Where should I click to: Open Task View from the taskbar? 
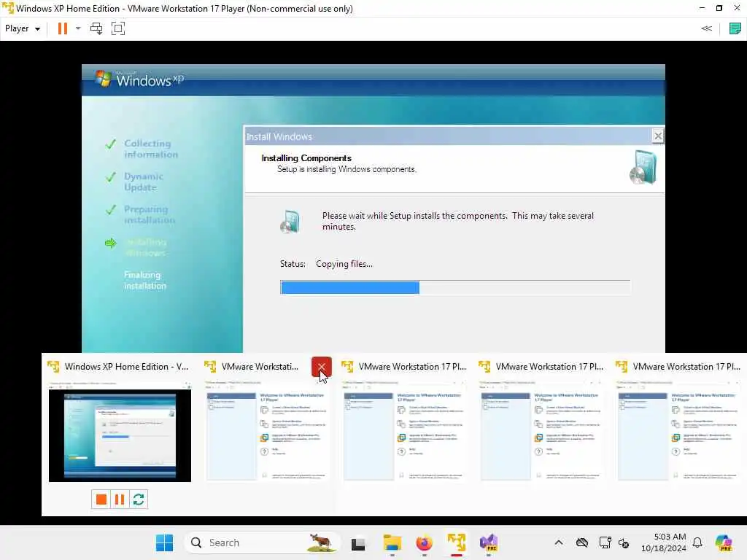pyautogui.click(x=358, y=543)
